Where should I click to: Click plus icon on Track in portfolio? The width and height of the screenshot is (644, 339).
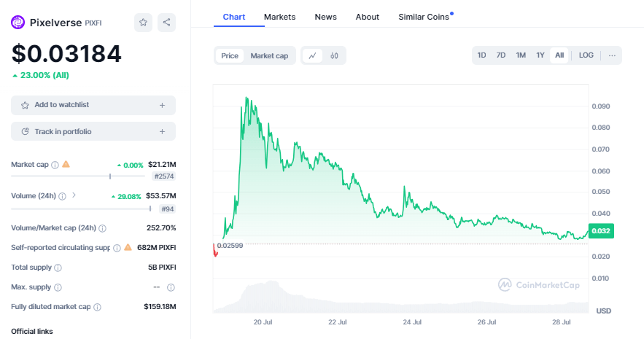162,132
